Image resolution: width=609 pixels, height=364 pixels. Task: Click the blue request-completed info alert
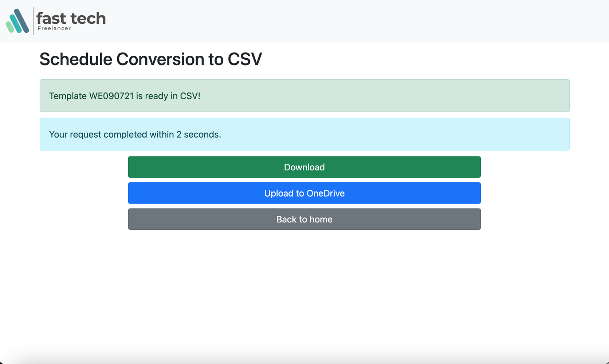coord(364,134)
